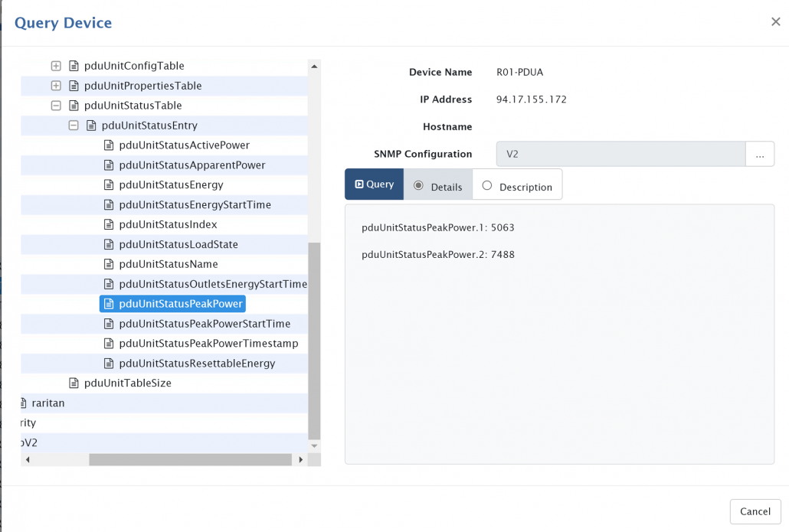Select the Details radio button
The width and height of the screenshot is (789, 532).
point(418,186)
